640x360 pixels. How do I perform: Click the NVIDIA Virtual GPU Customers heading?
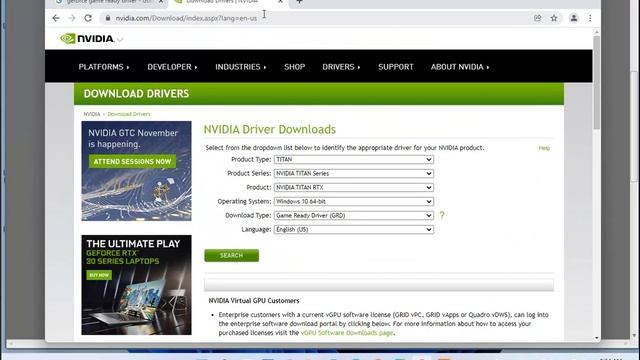[254, 301]
